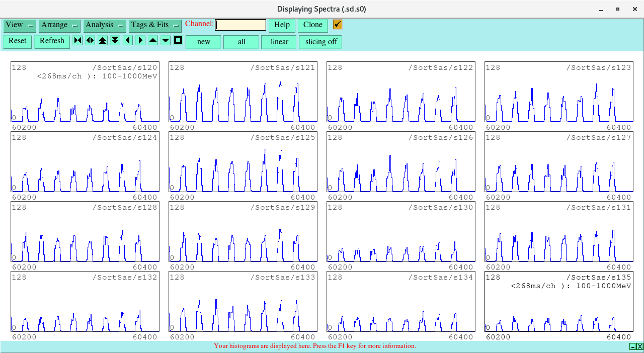Click the Reset button
644x353 pixels.
point(17,41)
